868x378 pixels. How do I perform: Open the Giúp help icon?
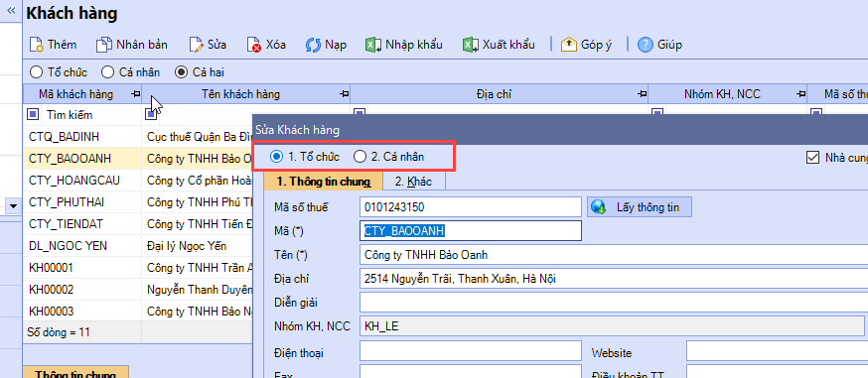[x=645, y=45]
